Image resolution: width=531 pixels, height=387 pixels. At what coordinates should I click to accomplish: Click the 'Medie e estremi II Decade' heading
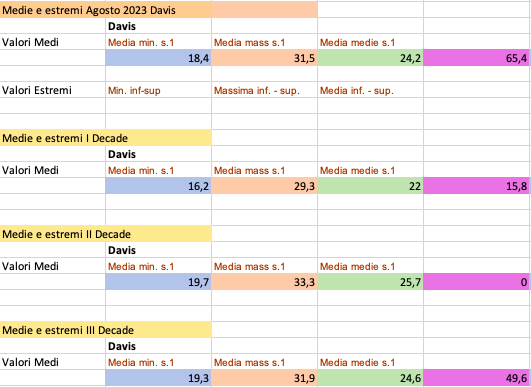pyautogui.click(x=106, y=234)
